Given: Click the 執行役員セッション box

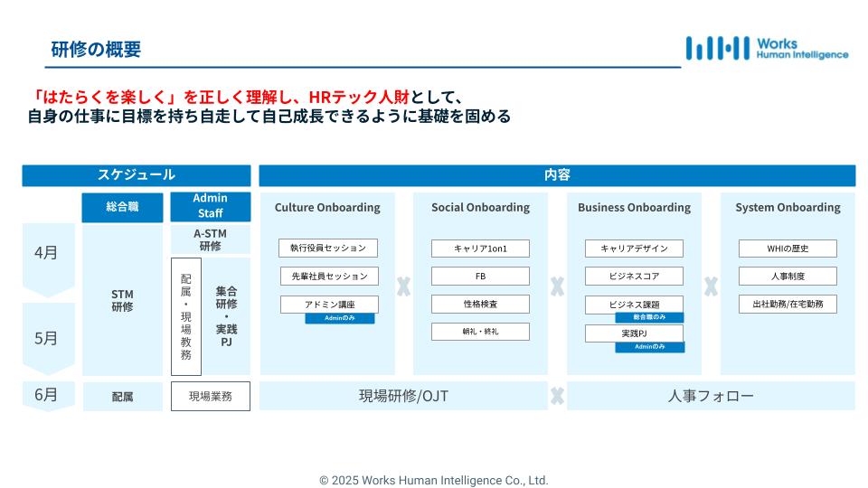Looking at the screenshot, I should 328,248.
